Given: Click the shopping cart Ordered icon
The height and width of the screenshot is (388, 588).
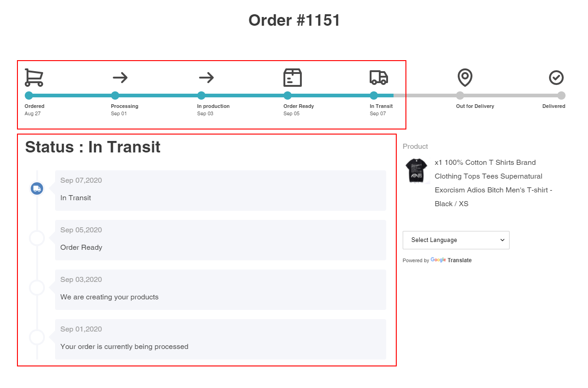Looking at the screenshot, I should 34,78.
